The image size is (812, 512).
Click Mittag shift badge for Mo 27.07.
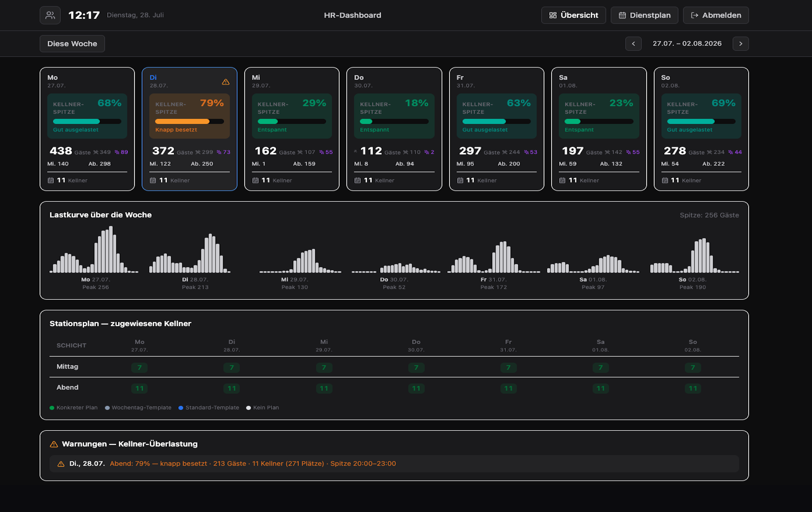pyautogui.click(x=140, y=368)
